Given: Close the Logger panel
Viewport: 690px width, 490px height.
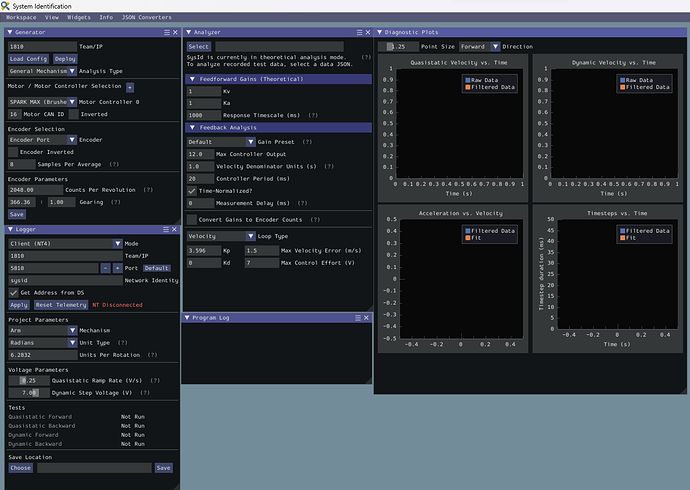Looking at the screenshot, I should tap(174, 229).
